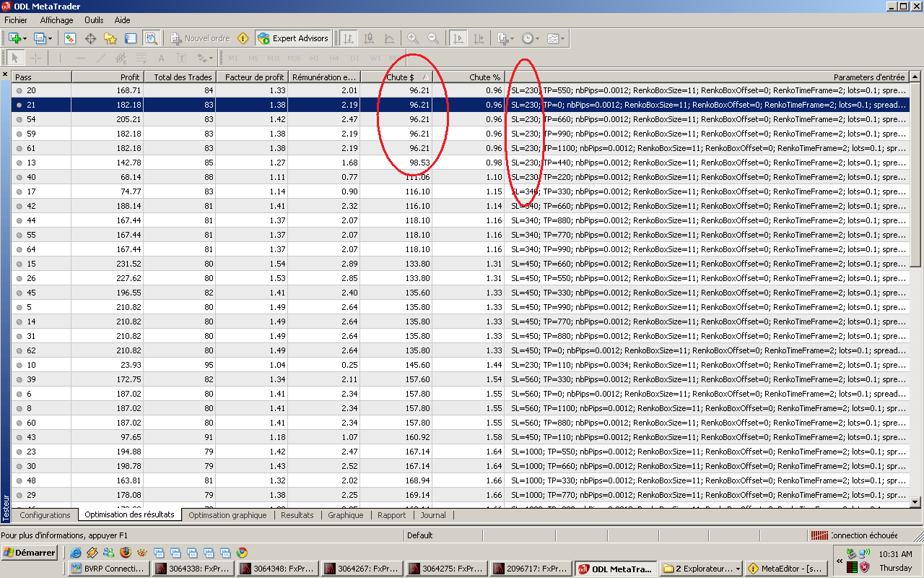This screenshot has height=578, width=924.
Task: Click the MetaEditor yellow diamond icon
Action: coord(243,38)
